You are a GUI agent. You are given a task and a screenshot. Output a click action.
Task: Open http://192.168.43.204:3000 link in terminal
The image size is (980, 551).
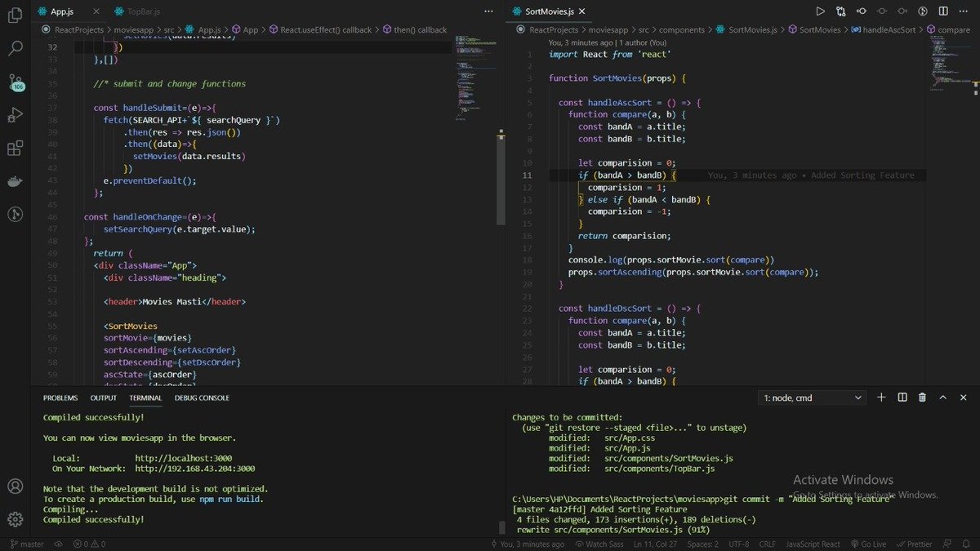pos(195,469)
